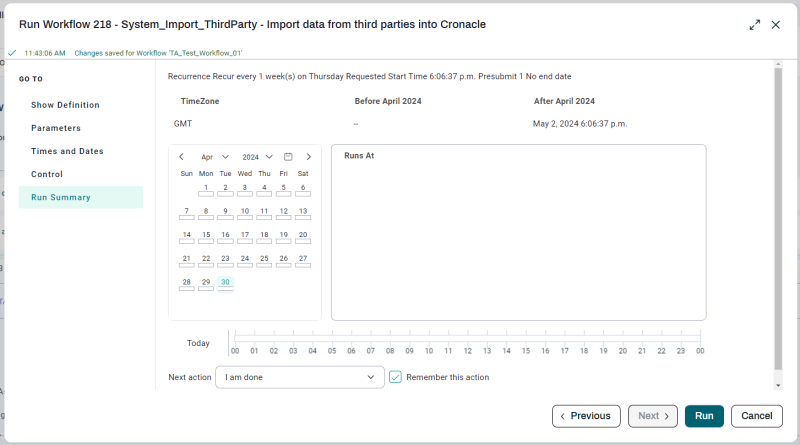
Task: Go to previous month in calendar
Action: point(181,157)
